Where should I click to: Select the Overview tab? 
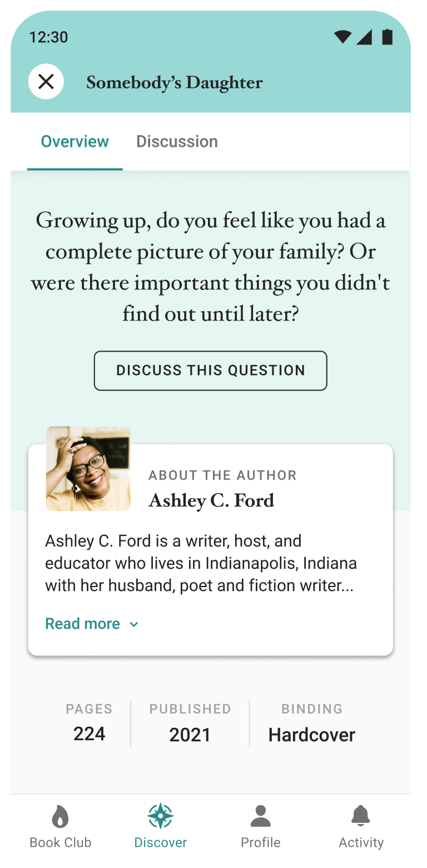(75, 141)
